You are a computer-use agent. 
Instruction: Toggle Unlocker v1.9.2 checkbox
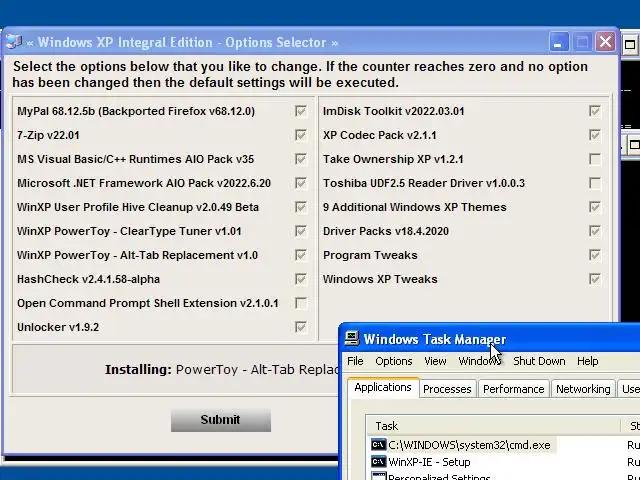301,327
